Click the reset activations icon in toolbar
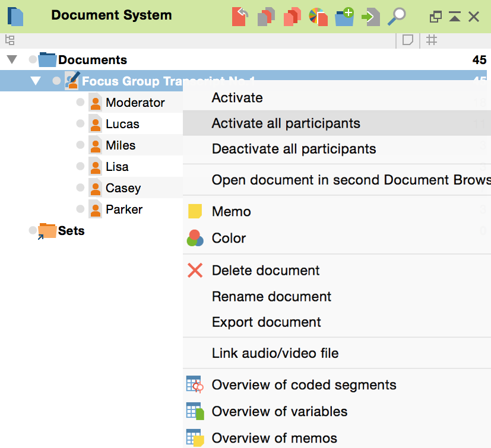This screenshot has width=491, height=448. pos(239,16)
